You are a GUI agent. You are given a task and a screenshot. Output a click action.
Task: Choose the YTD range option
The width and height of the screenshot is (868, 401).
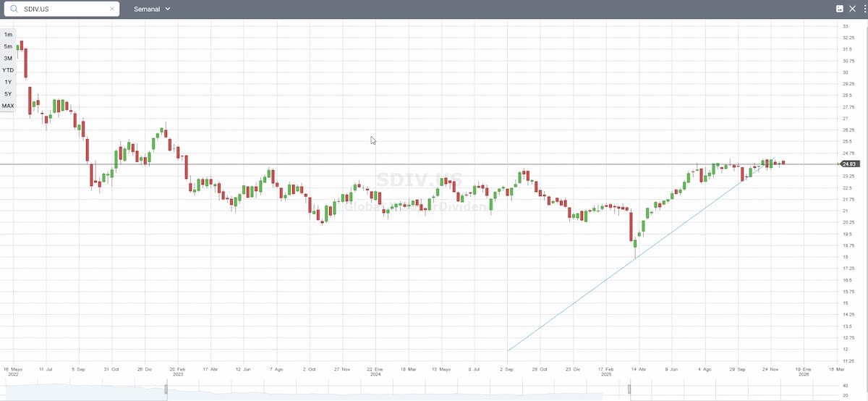[8, 70]
